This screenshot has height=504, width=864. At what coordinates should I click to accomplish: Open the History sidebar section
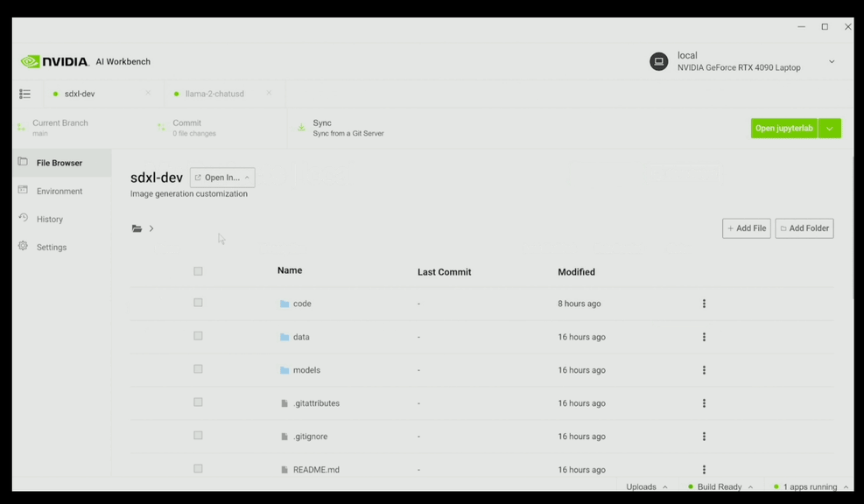click(61, 219)
